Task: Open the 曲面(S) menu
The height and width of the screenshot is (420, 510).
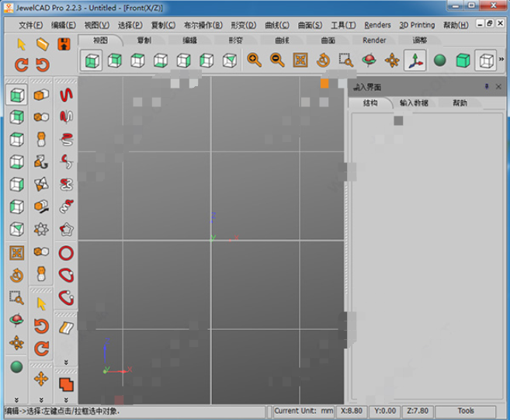Action: (x=311, y=25)
